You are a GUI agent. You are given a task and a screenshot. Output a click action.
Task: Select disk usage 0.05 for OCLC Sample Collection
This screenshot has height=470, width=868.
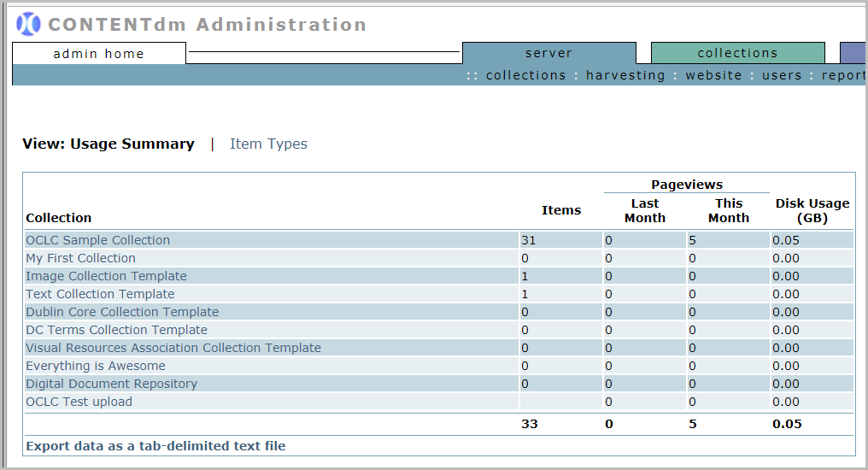click(786, 240)
